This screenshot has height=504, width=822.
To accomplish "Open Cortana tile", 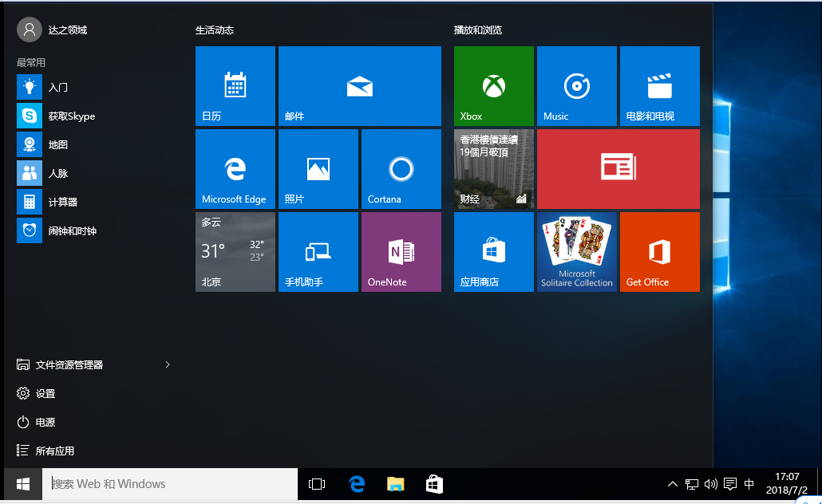I will coord(401,169).
